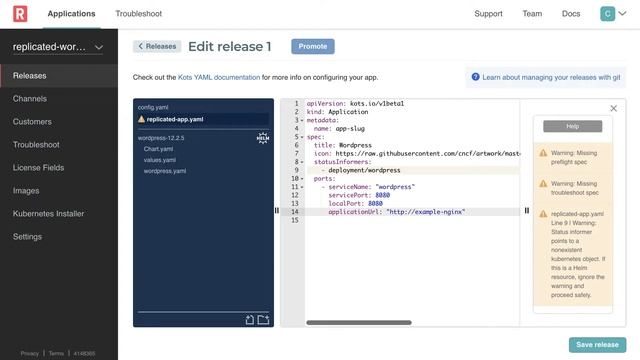
Task: Select wordpress-12.2.5 chart folder
Action: coord(161,138)
